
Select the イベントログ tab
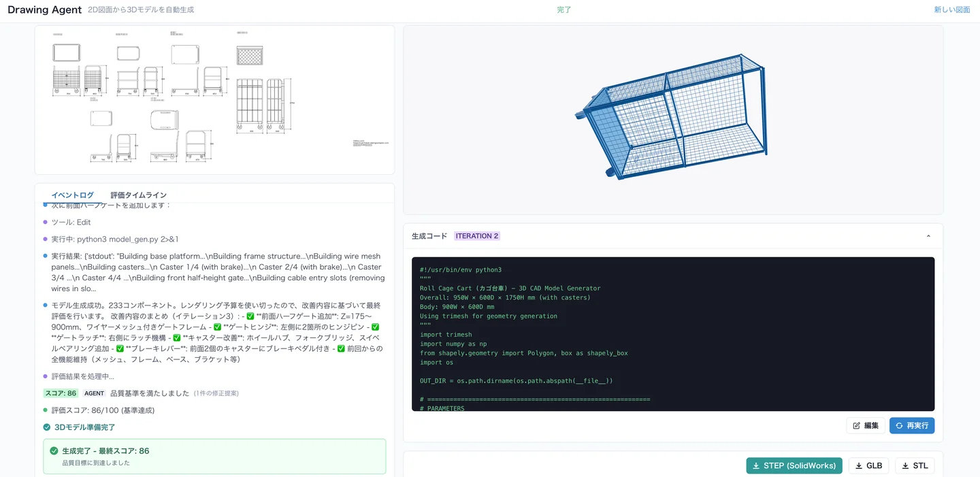(72, 195)
